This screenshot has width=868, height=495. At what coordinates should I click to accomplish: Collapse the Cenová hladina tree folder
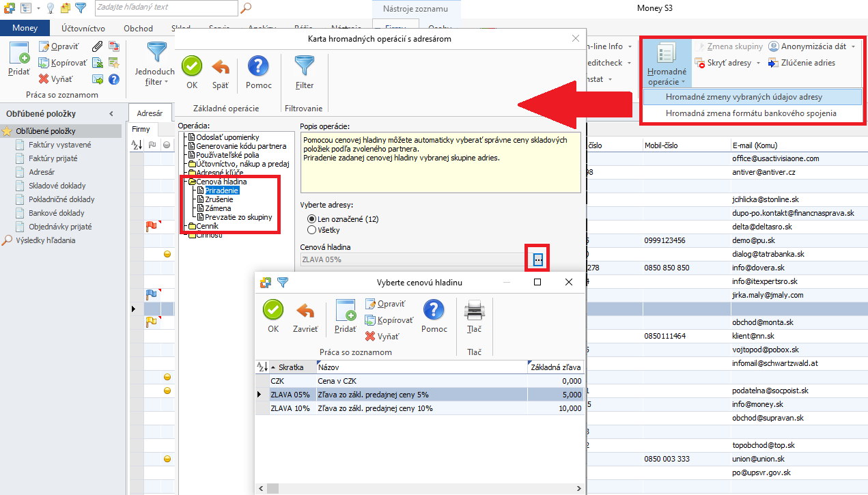click(x=192, y=182)
